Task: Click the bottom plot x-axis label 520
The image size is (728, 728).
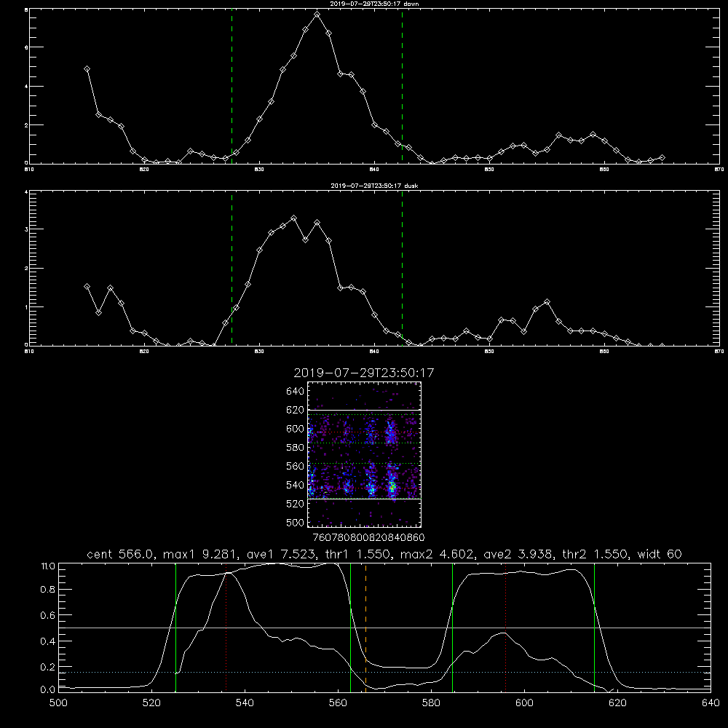Action: tap(151, 703)
